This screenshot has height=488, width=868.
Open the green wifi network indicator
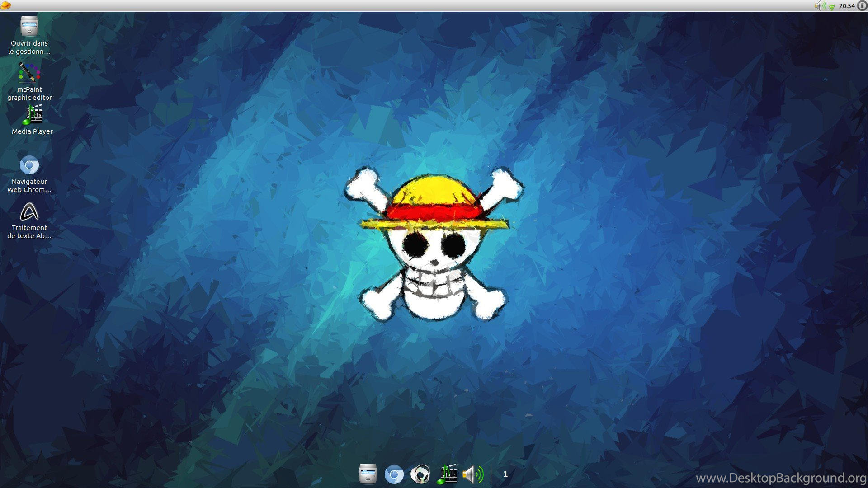[x=832, y=7]
